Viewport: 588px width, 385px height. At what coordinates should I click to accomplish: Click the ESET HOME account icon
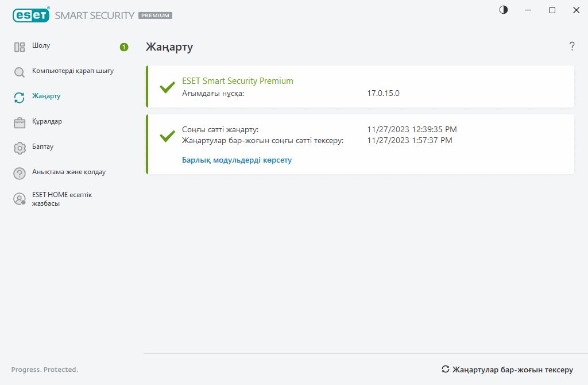coord(20,199)
